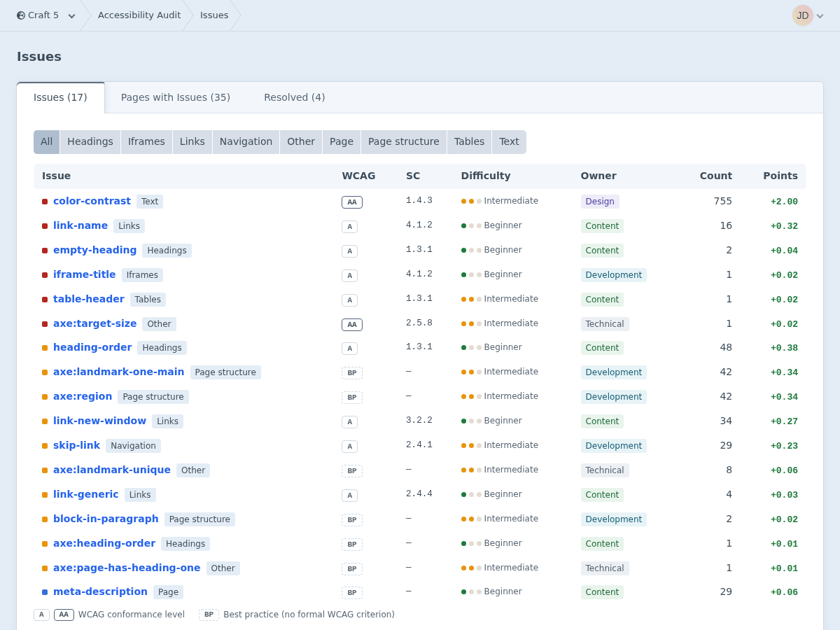Filter issues by Navigation
The image size is (840, 630).
(x=246, y=142)
